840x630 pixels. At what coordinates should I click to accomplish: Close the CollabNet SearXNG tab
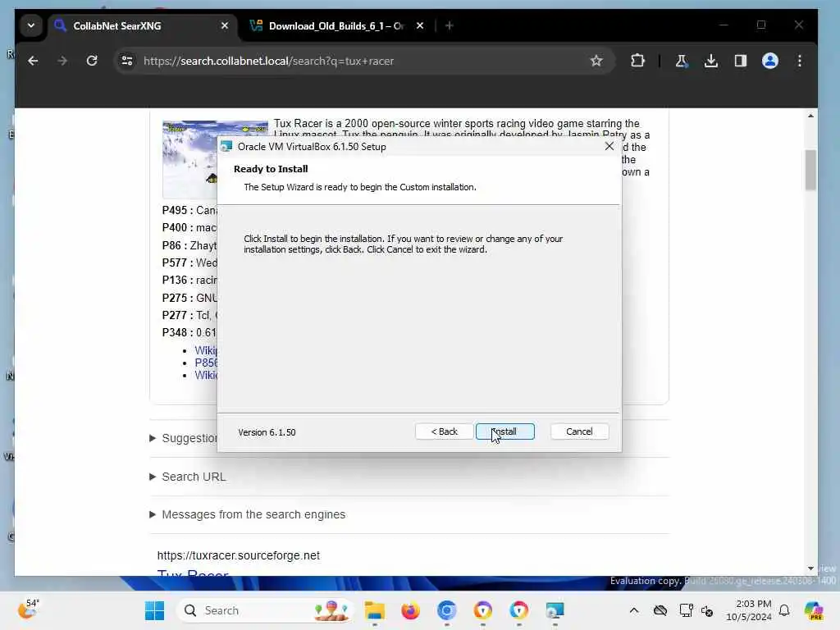[225, 25]
